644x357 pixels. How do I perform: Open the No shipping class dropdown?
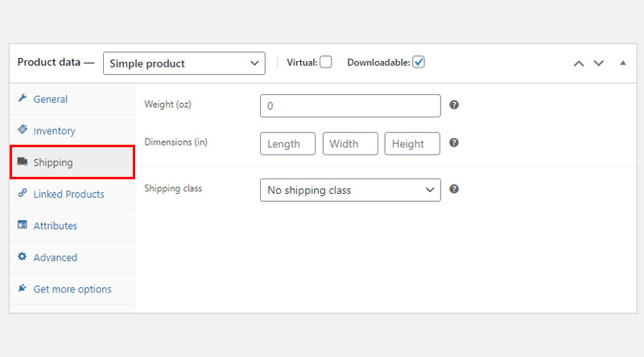pos(350,190)
